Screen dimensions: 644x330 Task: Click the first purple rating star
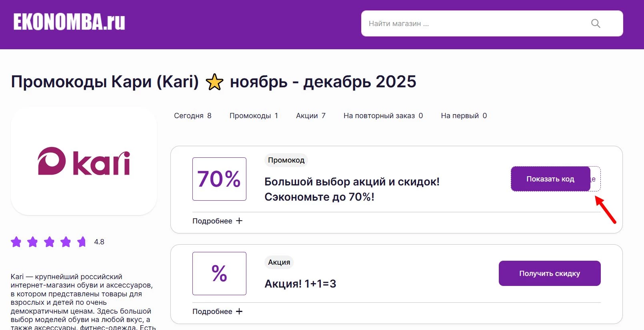16,242
